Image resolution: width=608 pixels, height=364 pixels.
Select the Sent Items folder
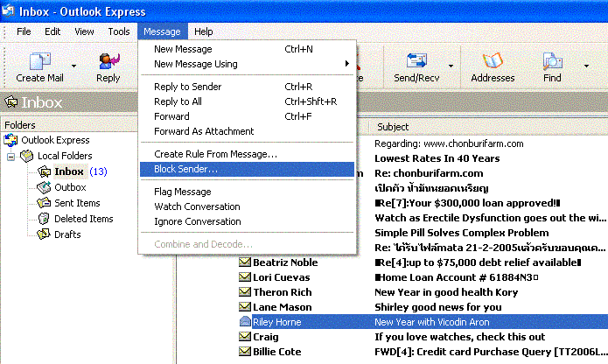pos(77,203)
